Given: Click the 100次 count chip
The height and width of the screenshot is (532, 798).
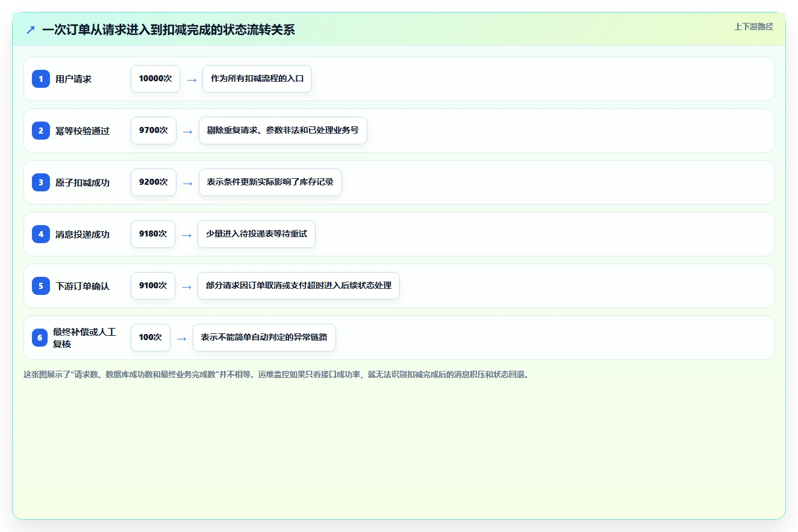Looking at the screenshot, I should coord(151,338).
